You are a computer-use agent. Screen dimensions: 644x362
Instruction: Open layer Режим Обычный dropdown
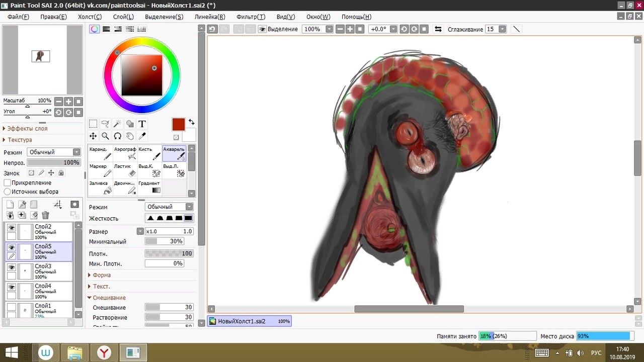(54, 152)
